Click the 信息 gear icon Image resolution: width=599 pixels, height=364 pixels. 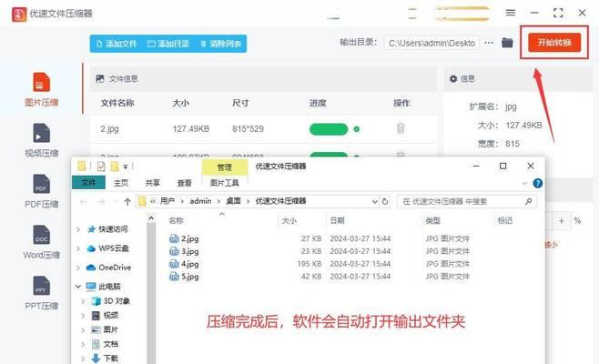[453, 78]
